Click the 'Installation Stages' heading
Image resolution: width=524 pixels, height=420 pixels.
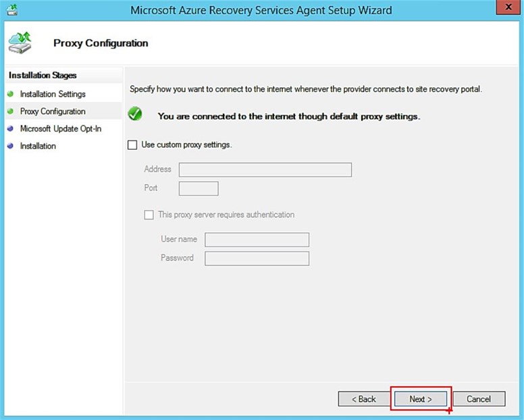(x=43, y=75)
